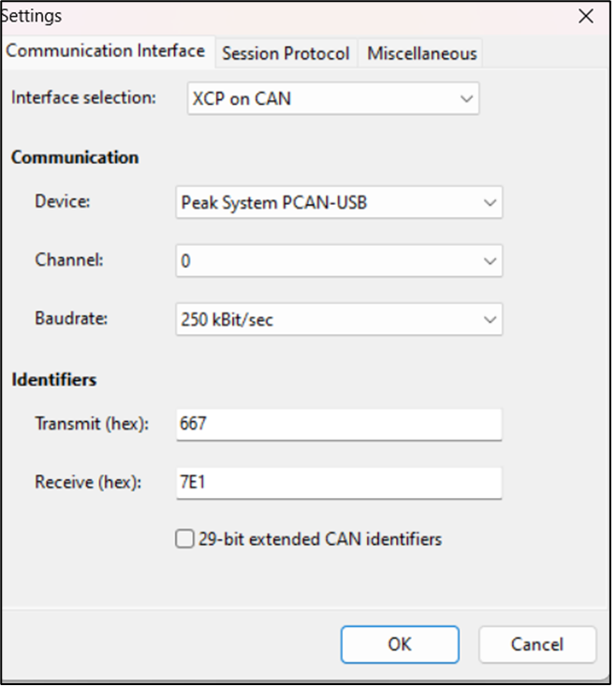Viewport: 616px width, 687px height.
Task: Click the Transmit (hex) field containing 667
Action: (x=338, y=424)
